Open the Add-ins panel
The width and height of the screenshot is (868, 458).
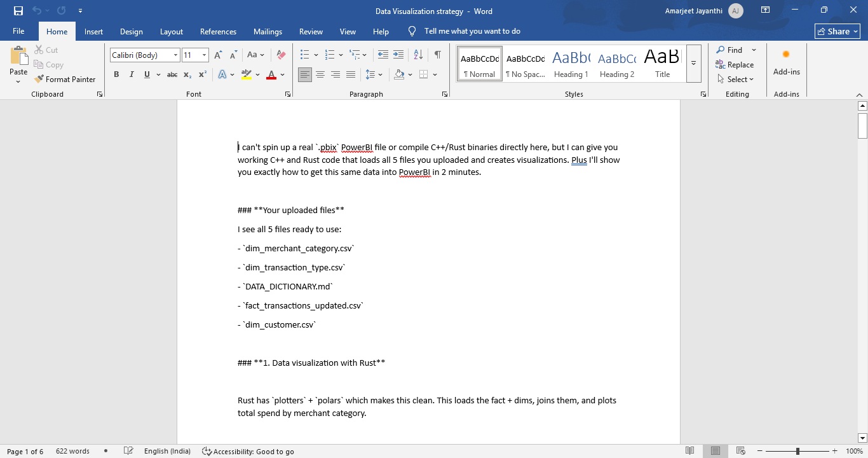(x=786, y=62)
